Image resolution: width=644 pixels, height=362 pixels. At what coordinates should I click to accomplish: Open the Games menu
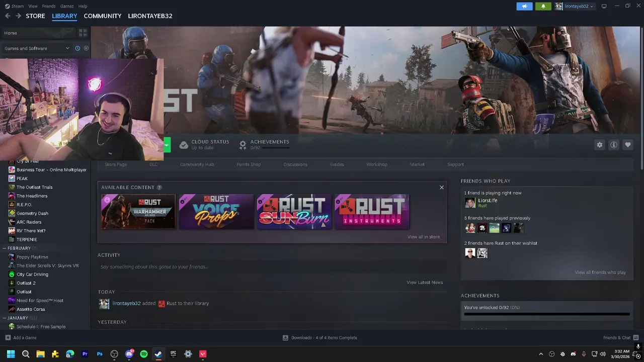(x=67, y=6)
